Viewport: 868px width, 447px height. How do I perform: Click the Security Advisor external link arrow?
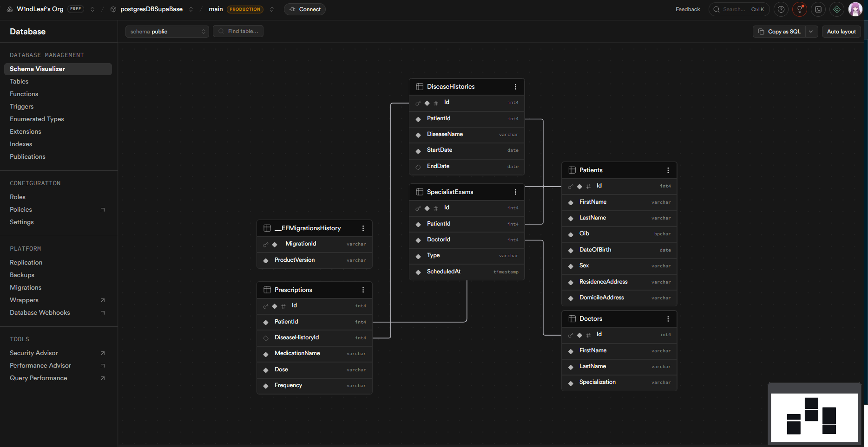coord(103,353)
